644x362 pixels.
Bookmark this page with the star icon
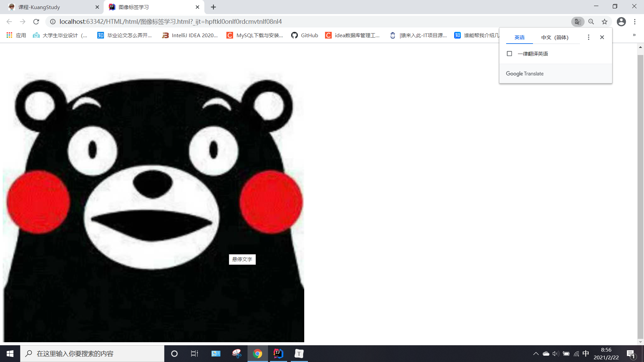pyautogui.click(x=604, y=22)
